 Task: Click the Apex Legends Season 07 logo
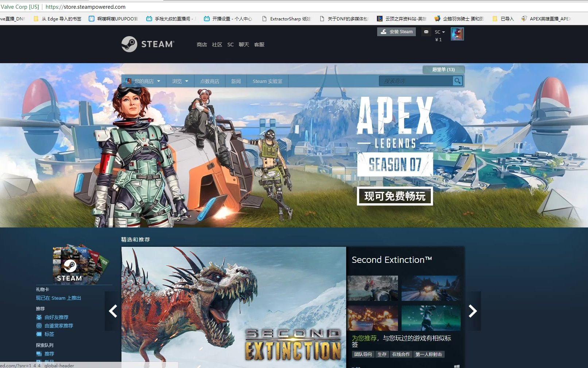coord(395,137)
